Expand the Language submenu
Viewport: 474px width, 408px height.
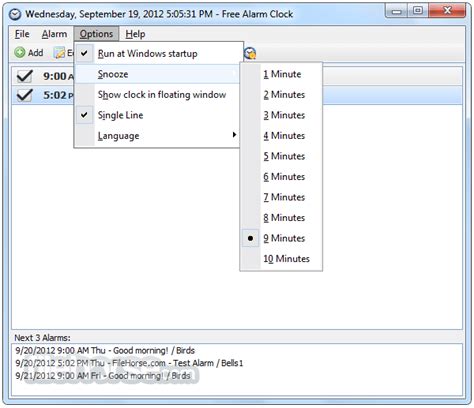pos(157,136)
